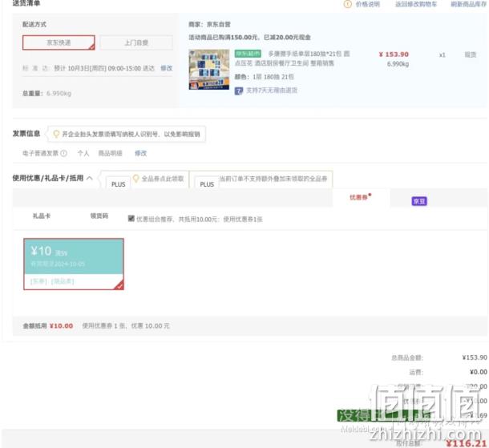Click 金额抵用 ¥10.00 summary
Screen dimensions: 489x448
click(48, 326)
